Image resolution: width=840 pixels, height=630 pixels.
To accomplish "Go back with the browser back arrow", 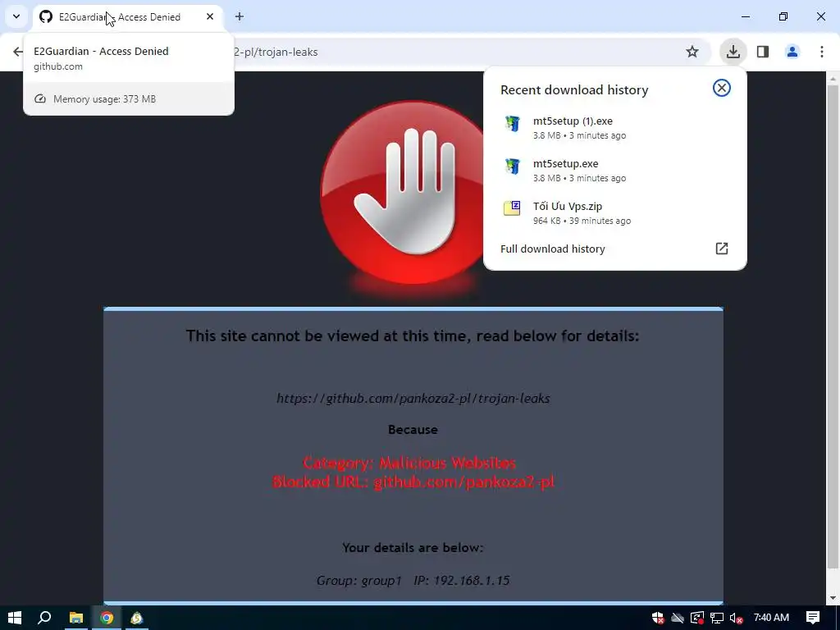I will pos(18,52).
